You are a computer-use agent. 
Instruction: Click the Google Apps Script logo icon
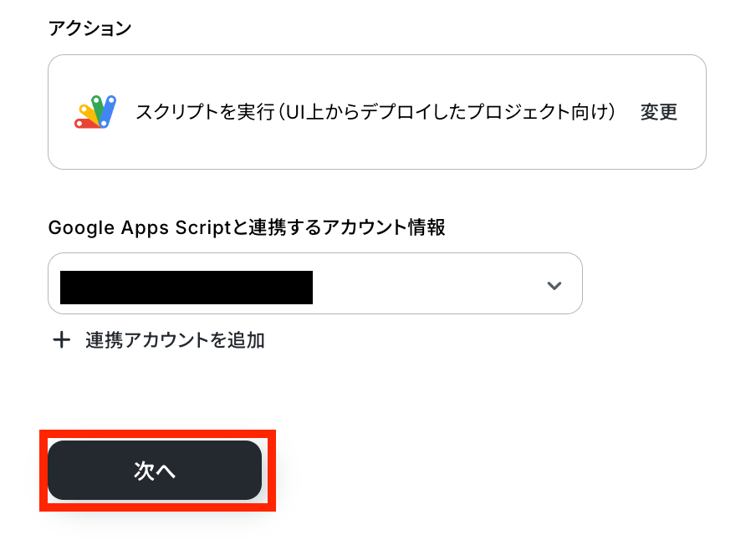click(94, 112)
